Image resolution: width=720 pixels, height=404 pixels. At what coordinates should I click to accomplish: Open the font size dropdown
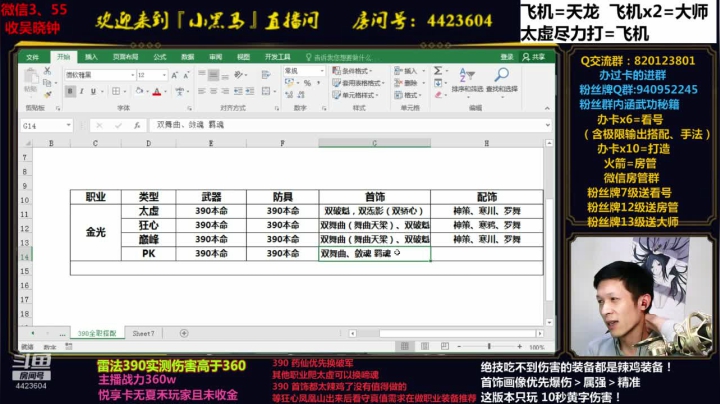click(x=164, y=75)
